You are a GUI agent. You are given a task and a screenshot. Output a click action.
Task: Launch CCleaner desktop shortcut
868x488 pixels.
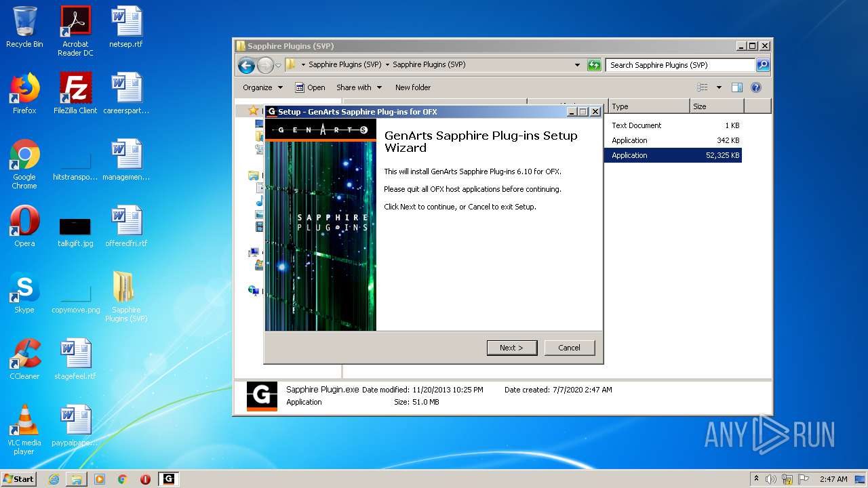(24, 359)
